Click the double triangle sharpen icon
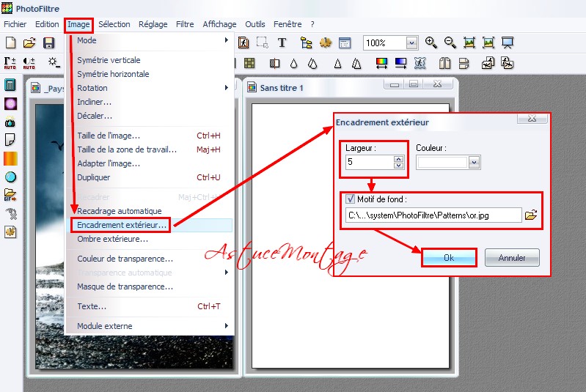Image resolution: width=586 pixels, height=392 pixels. 356,64
